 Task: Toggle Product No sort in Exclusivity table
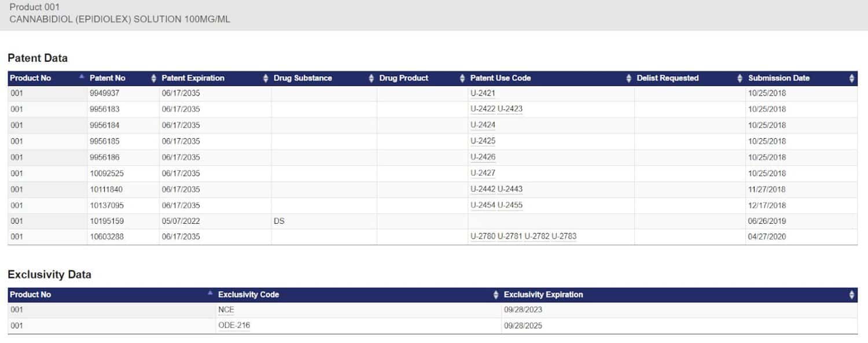(x=210, y=294)
